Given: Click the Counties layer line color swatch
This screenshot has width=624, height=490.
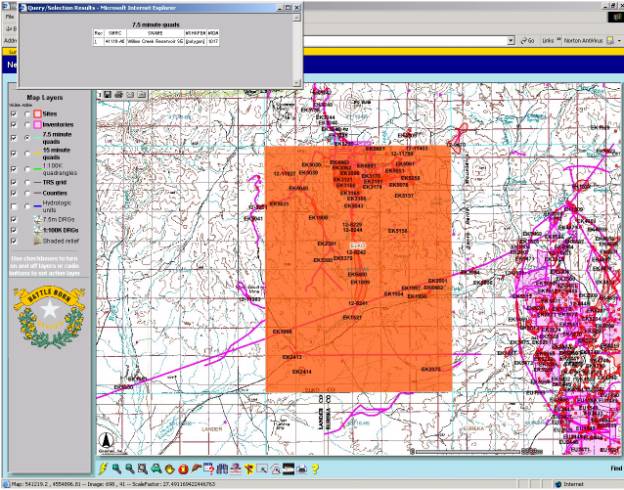Looking at the screenshot, I should point(38,195).
